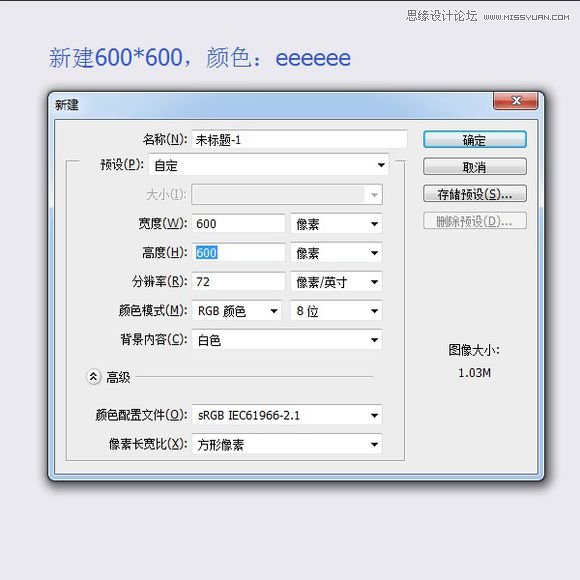Click the 分辨率(R): label
580x580 pixels.
(x=159, y=282)
